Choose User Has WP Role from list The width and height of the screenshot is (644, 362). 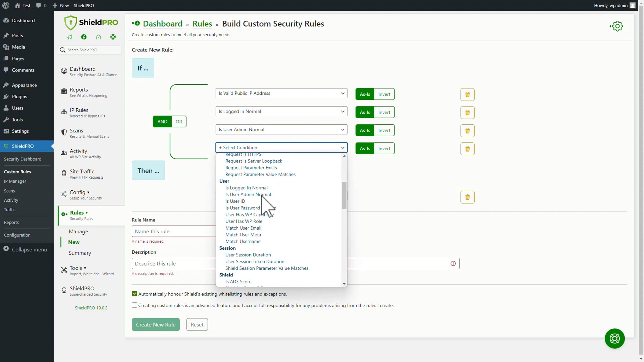pos(244,221)
